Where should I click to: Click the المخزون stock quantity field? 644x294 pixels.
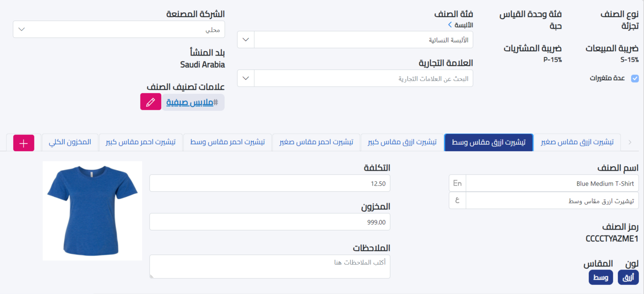pyautogui.click(x=270, y=222)
